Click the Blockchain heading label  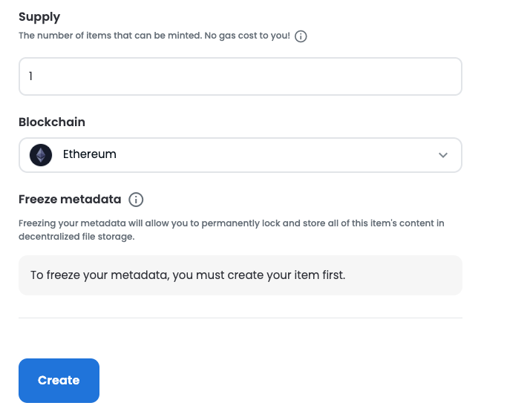(x=52, y=122)
